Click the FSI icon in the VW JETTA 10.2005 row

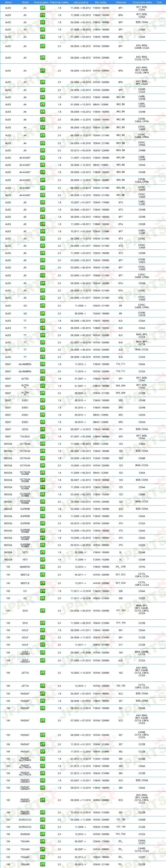(42, 673)
